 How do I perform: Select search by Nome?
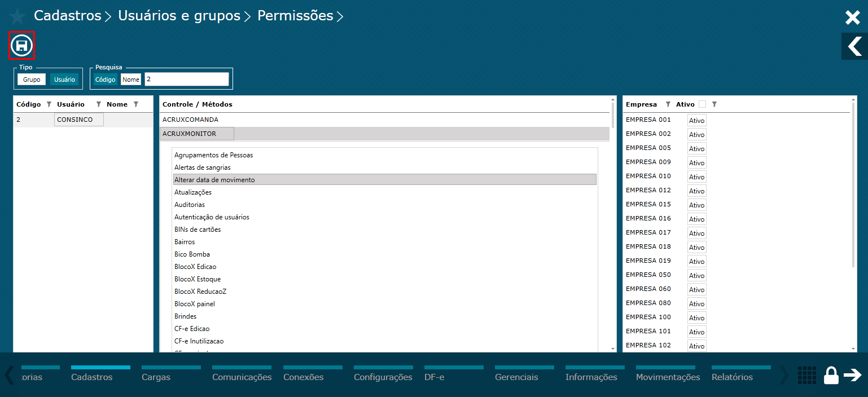[131, 80]
